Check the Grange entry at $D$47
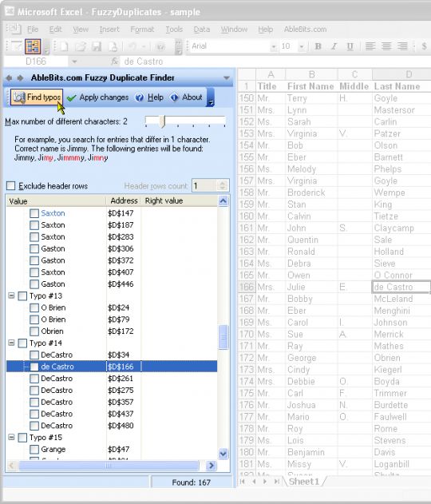This screenshot has width=431, height=504. click(x=34, y=449)
